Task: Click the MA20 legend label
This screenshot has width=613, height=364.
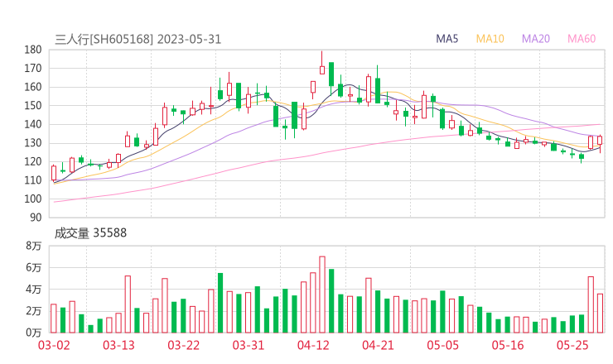Action: 536,39
